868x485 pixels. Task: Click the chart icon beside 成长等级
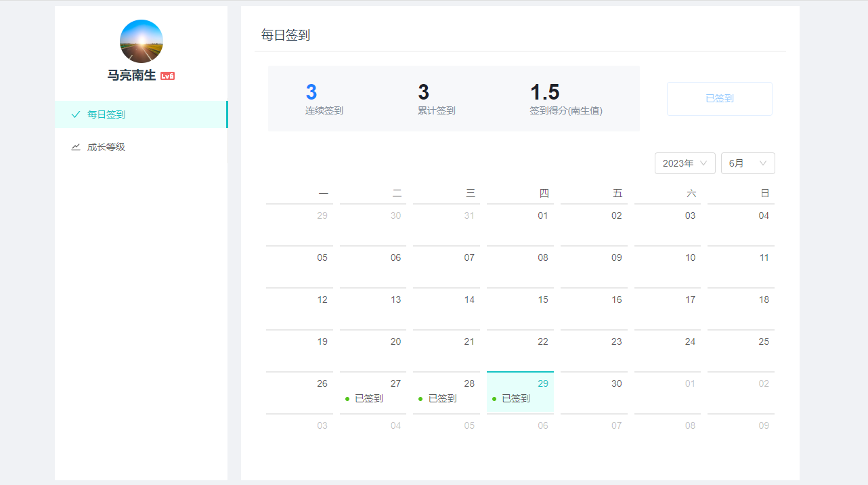tap(76, 147)
